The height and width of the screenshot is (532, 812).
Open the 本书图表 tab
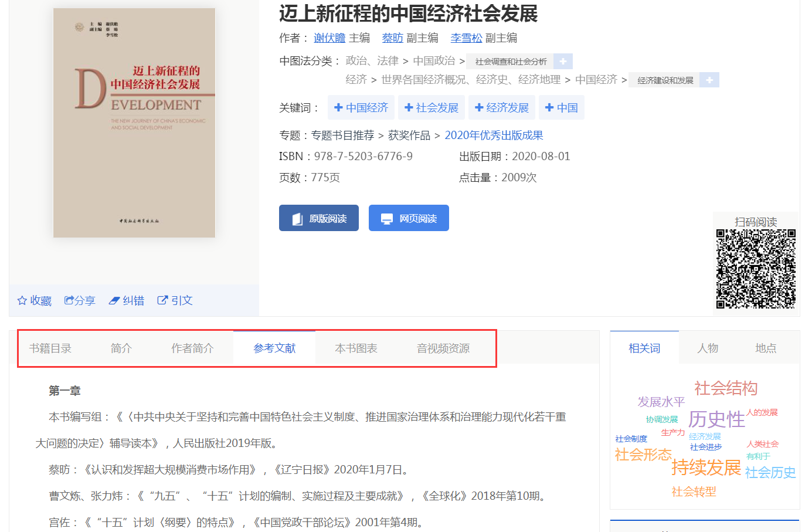[356, 348]
